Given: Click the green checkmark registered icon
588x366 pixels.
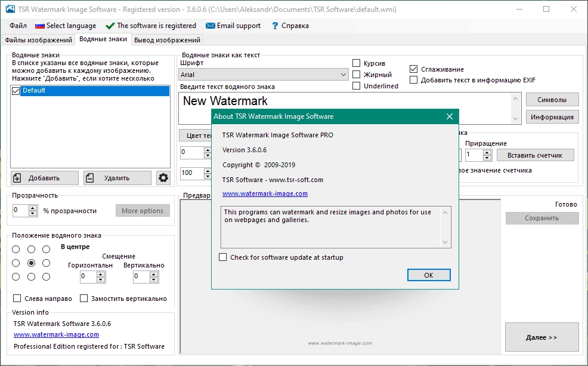Looking at the screenshot, I should coord(110,26).
